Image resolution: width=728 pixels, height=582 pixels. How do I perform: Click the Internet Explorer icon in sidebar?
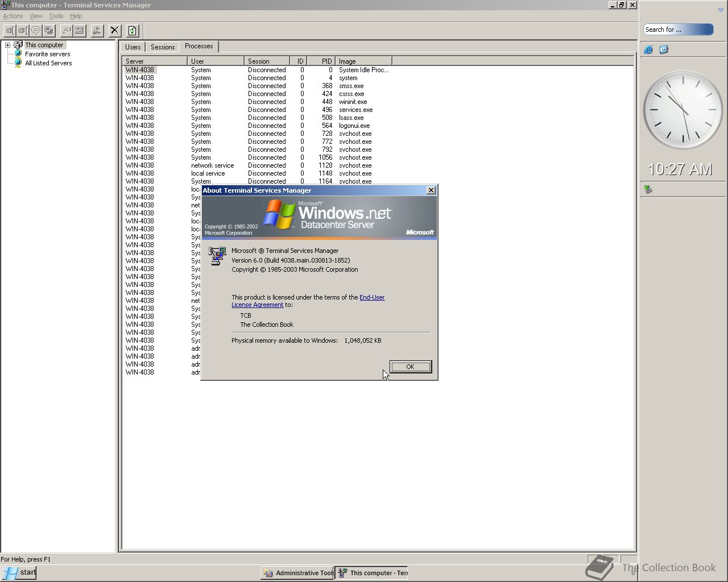click(648, 50)
